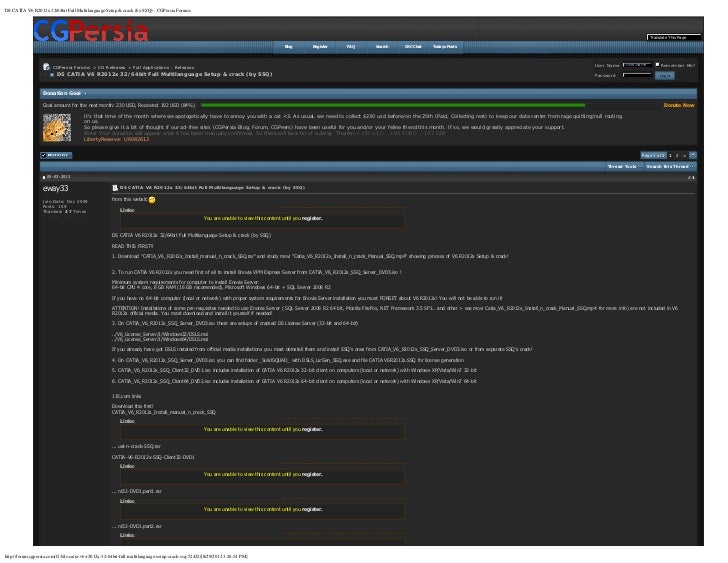Open the Today's Posts menu item
This screenshot has width=728, height=563.
(x=445, y=46)
